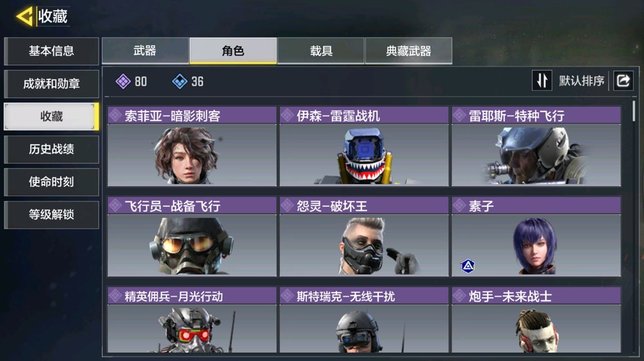
Task: Select the 角色 tab
Action: 233,51
